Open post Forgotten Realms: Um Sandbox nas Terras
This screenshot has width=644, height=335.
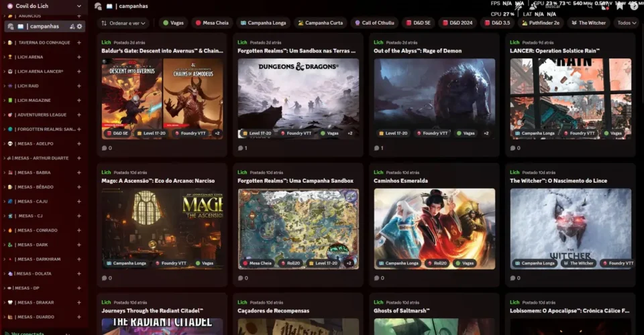point(297,51)
